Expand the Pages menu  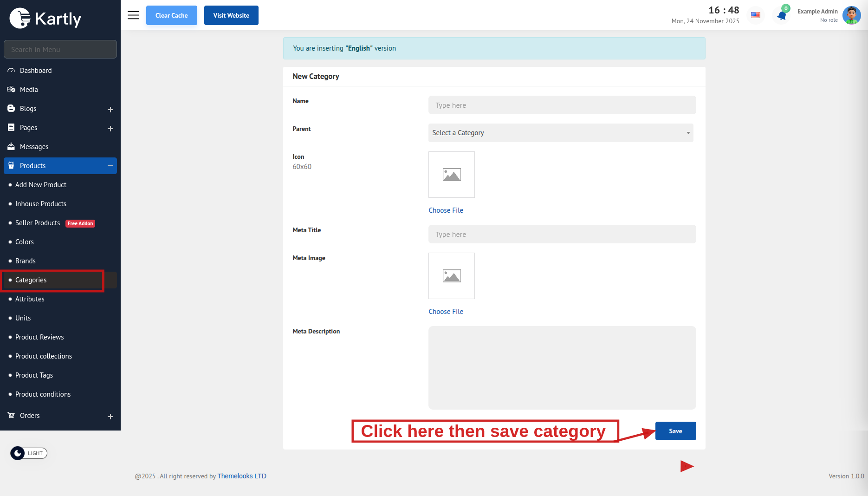pos(110,128)
